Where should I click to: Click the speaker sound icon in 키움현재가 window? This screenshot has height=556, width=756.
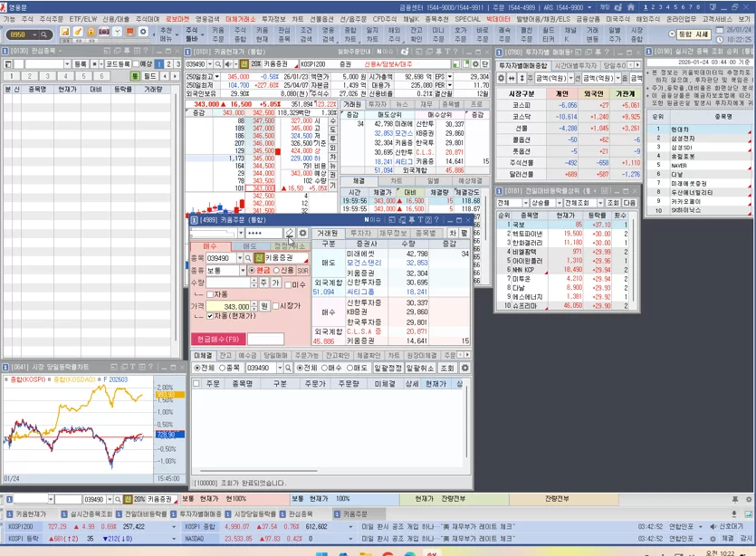[x=227, y=63]
